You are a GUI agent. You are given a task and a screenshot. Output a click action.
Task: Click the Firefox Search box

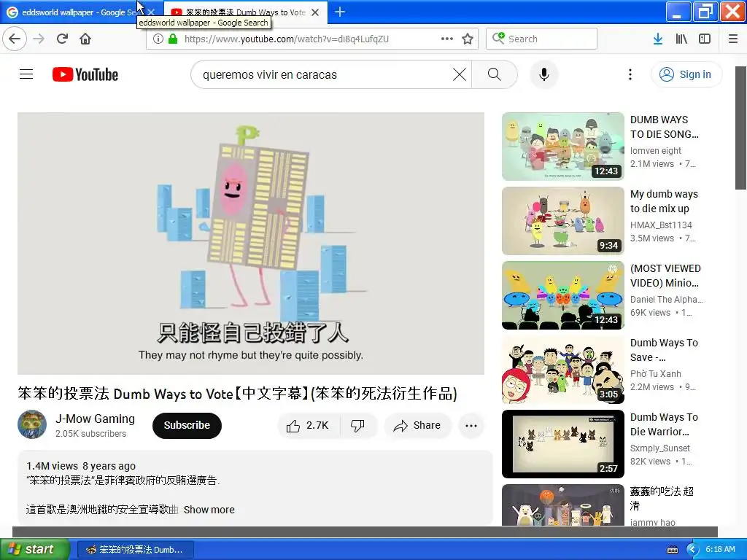542,39
